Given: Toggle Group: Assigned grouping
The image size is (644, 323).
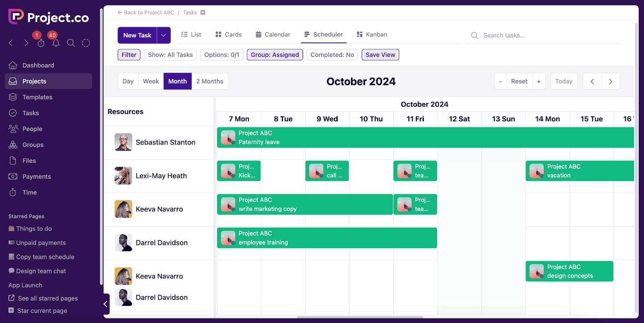Looking at the screenshot, I should pos(275,55).
